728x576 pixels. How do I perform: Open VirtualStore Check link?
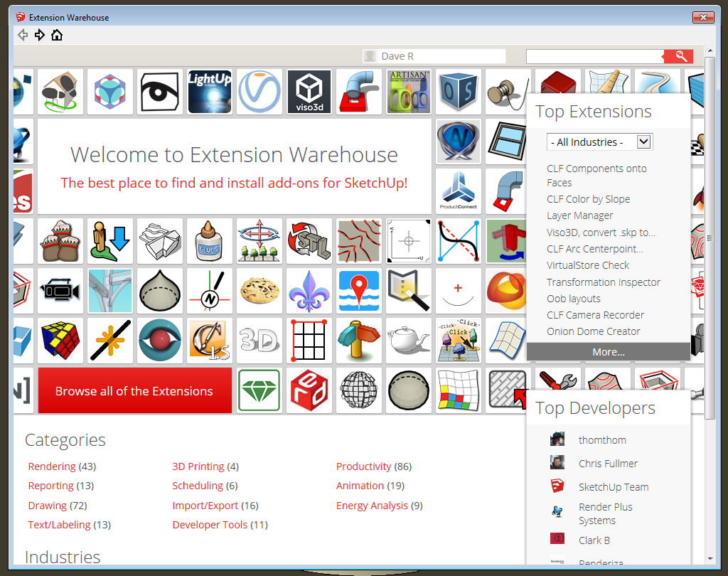[x=588, y=265]
